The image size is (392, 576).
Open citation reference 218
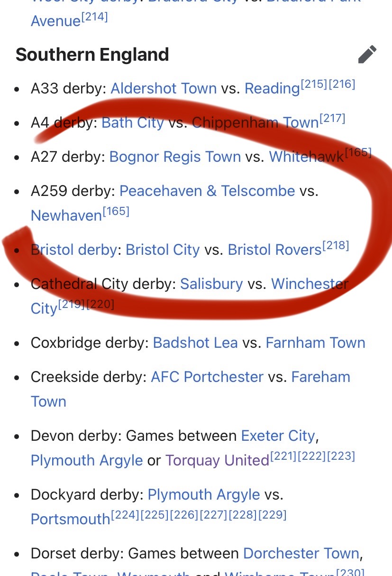pyautogui.click(x=336, y=246)
